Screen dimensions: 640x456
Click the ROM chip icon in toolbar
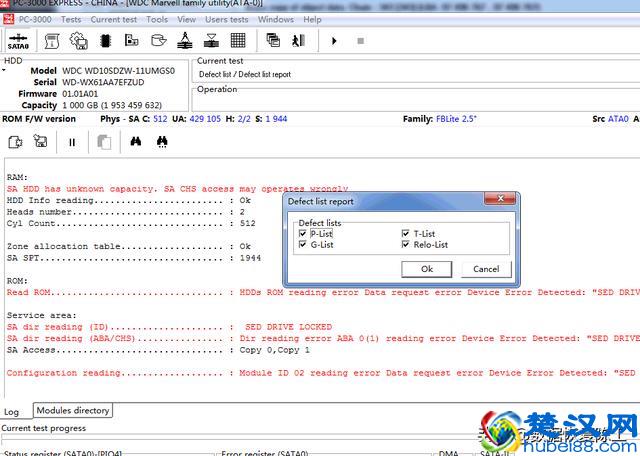(x=105, y=41)
